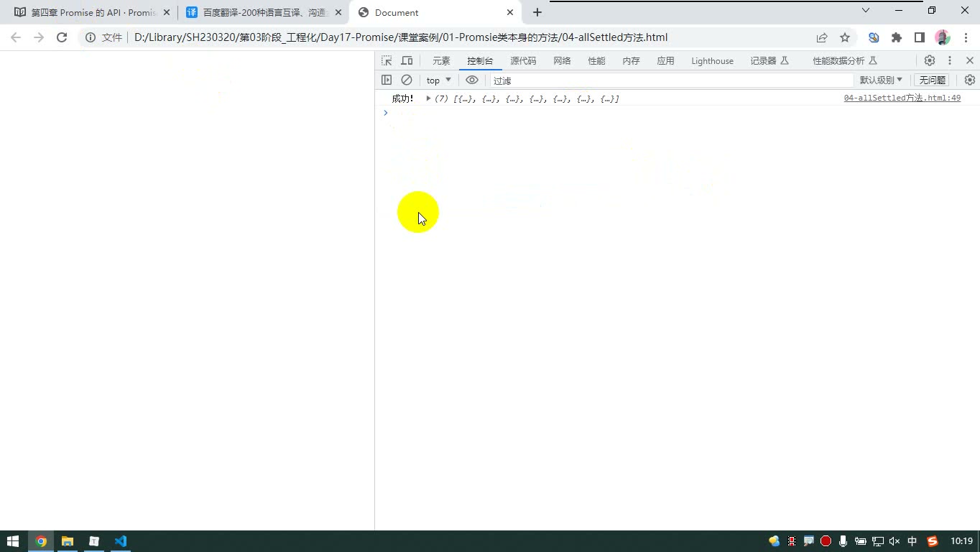
Task: Click the 无问题 issues button
Action: coord(933,80)
